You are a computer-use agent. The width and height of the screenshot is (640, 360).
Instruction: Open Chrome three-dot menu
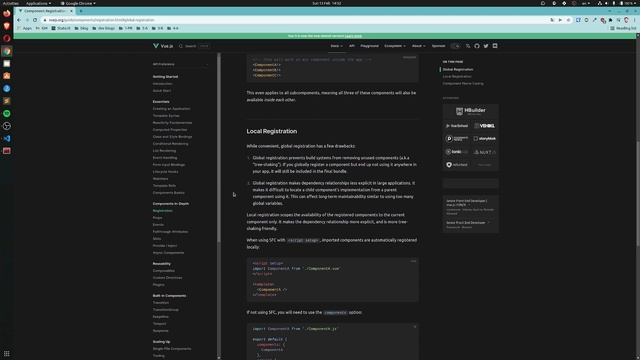point(635,20)
